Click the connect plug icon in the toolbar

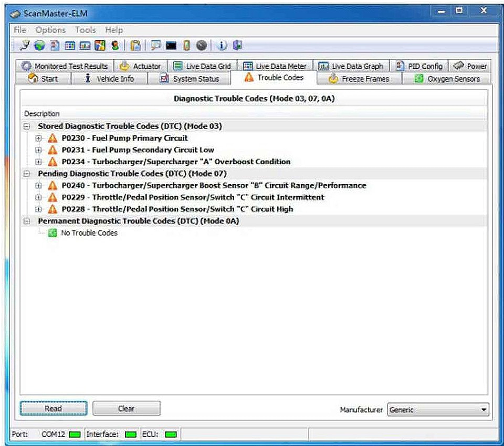coord(25,45)
